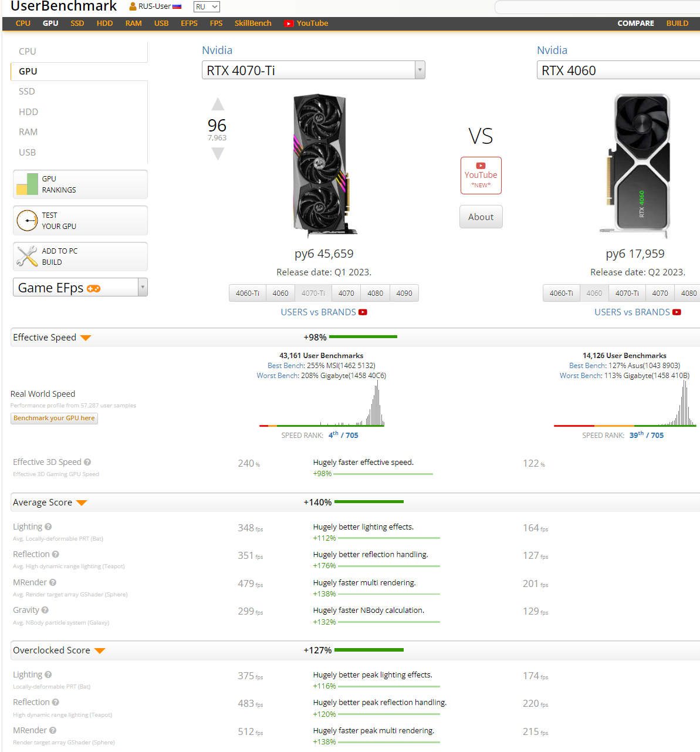
Task: Open the RTX 4070-Ti model dropdown
Action: pyautogui.click(x=420, y=70)
